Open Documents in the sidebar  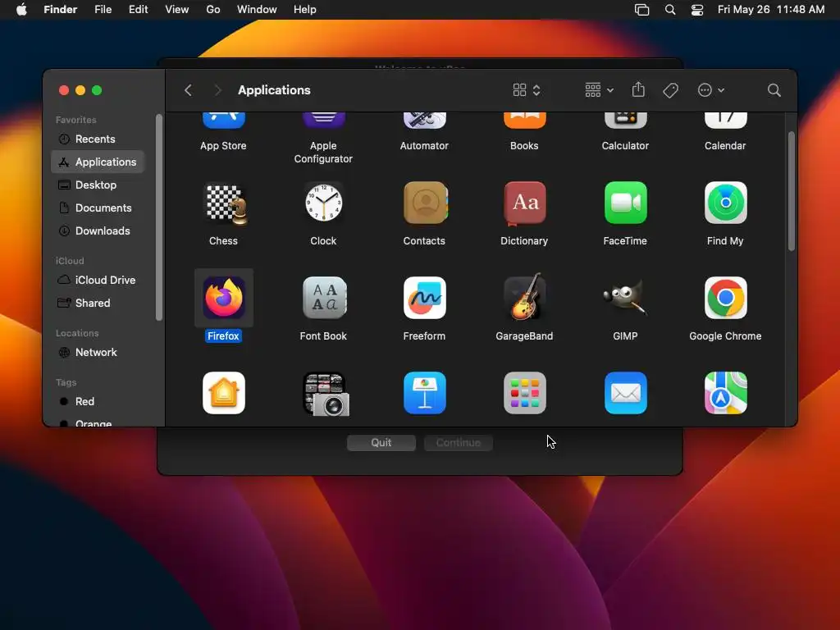(x=98, y=208)
